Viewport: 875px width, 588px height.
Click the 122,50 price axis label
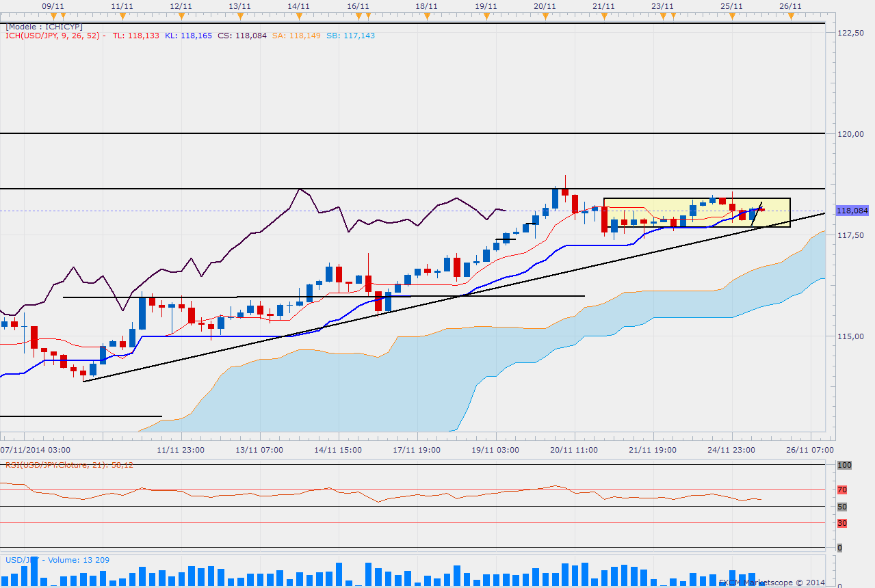(x=850, y=33)
